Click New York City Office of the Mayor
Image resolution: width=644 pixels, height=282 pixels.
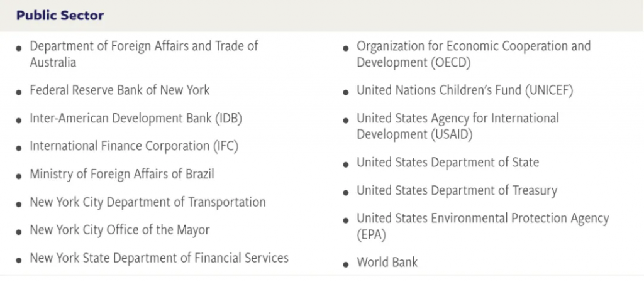point(119,230)
